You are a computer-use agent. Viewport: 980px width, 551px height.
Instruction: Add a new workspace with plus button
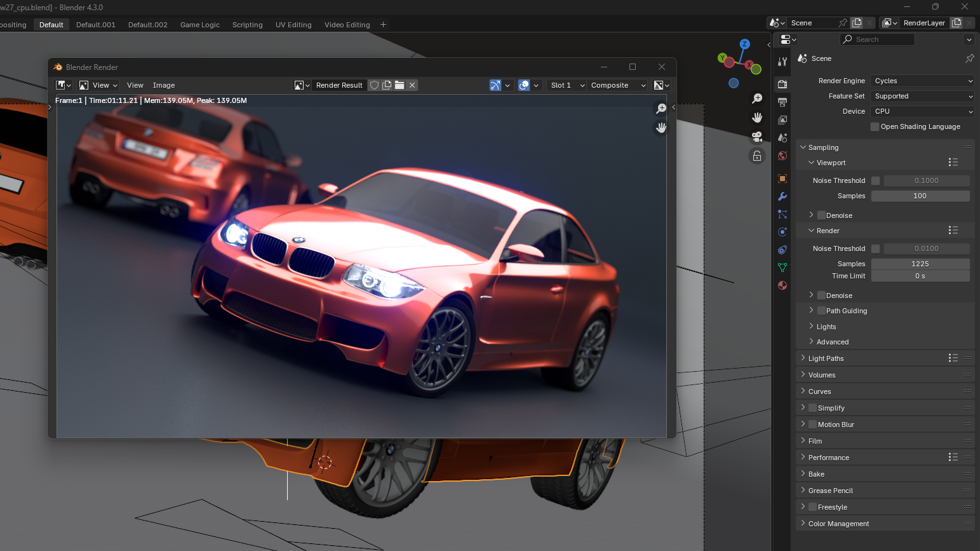point(383,25)
